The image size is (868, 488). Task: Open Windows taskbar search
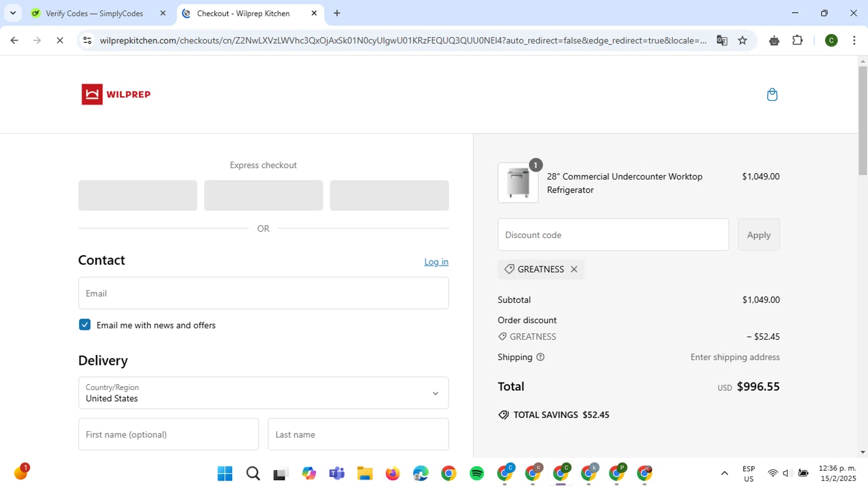click(253, 474)
